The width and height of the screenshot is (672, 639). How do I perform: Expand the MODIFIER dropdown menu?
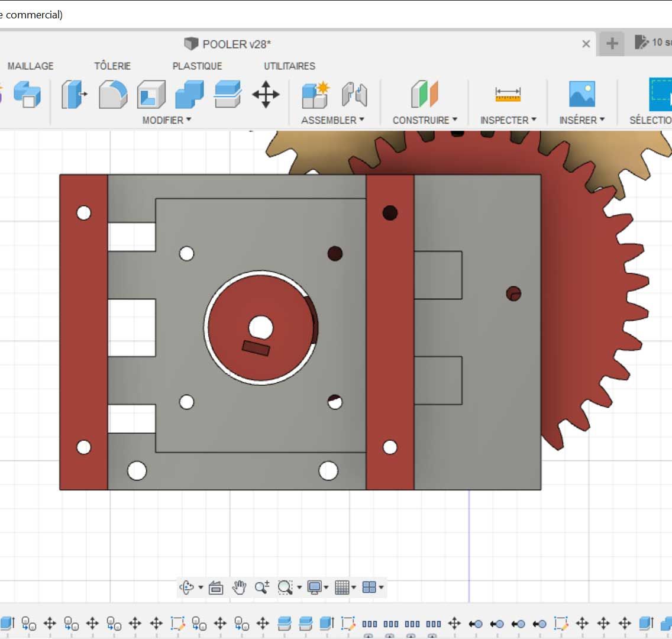pyautogui.click(x=167, y=120)
